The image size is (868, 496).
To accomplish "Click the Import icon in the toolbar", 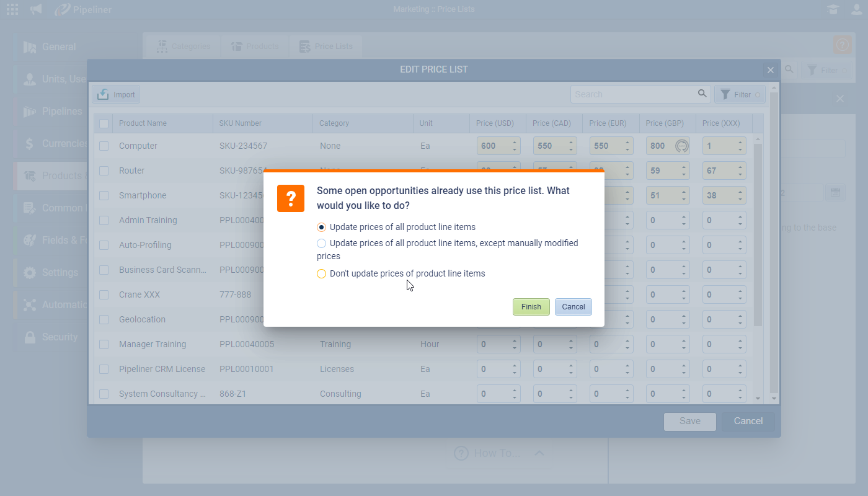I will [x=104, y=94].
